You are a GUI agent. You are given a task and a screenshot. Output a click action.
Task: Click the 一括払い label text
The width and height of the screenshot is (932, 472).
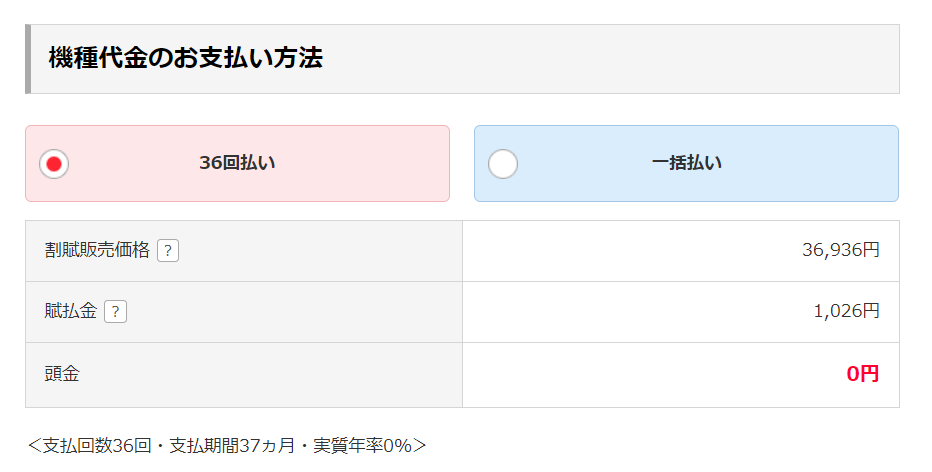point(686,164)
